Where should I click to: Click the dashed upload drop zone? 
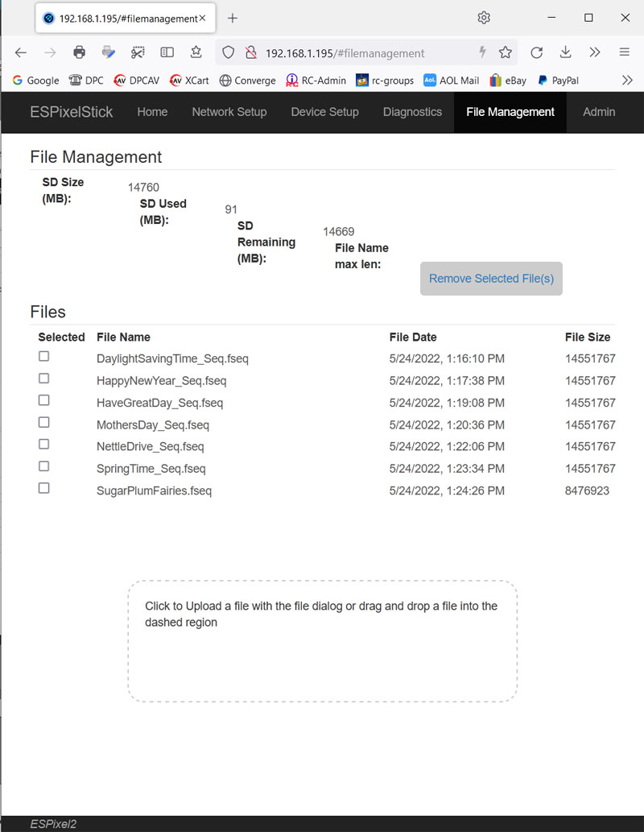point(322,640)
